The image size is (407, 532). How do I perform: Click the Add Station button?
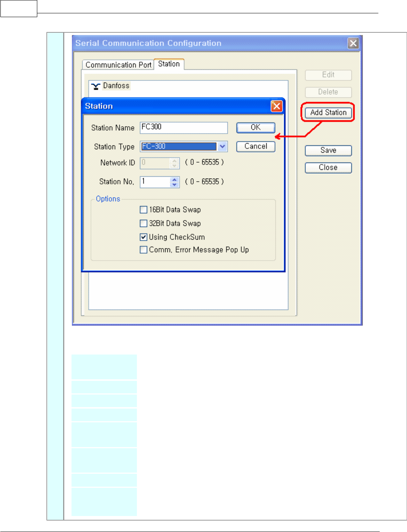328,113
